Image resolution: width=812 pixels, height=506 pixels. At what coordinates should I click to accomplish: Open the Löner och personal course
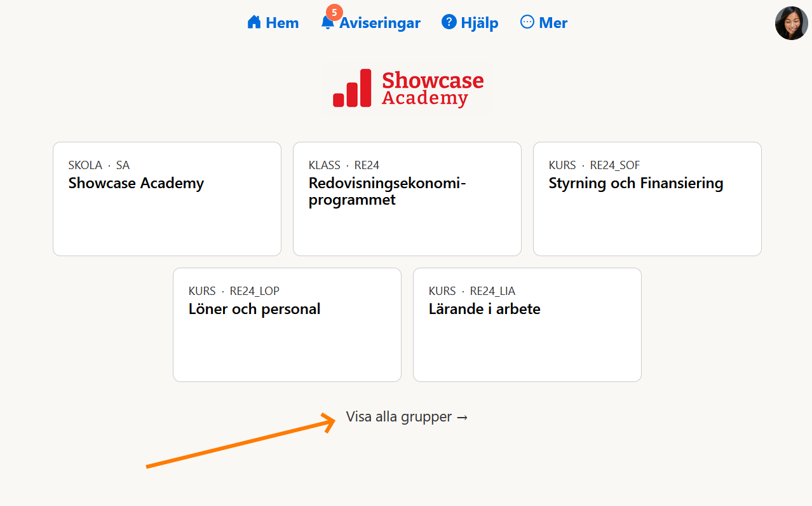[x=287, y=325]
